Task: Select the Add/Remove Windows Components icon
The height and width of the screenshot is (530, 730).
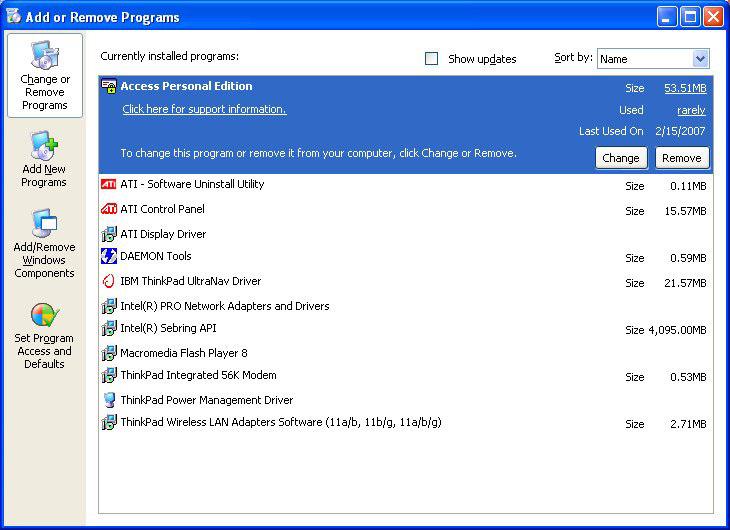Action: (x=45, y=223)
